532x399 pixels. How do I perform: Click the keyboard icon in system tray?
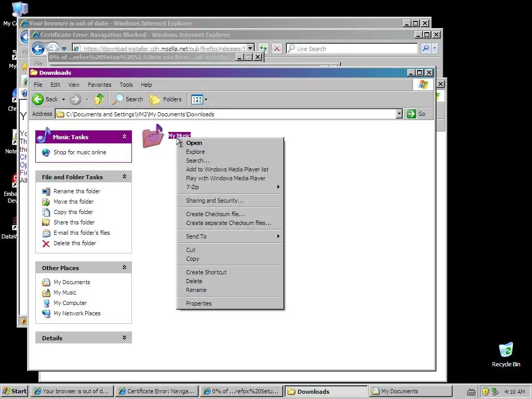(471, 392)
